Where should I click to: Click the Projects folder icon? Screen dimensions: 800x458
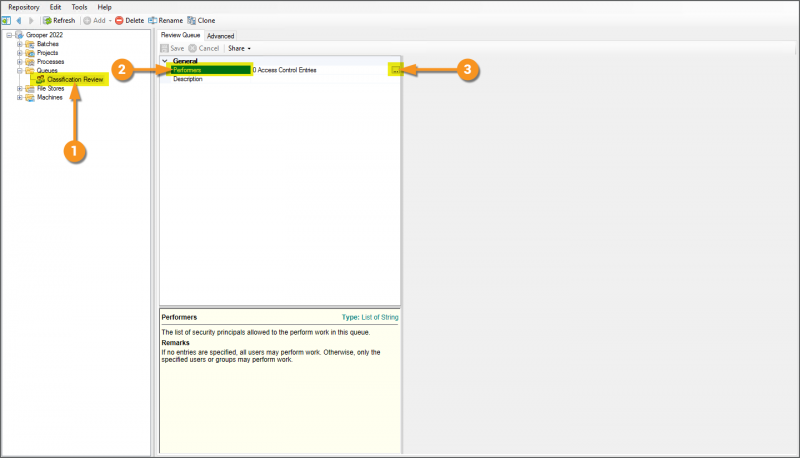pyautogui.click(x=30, y=53)
